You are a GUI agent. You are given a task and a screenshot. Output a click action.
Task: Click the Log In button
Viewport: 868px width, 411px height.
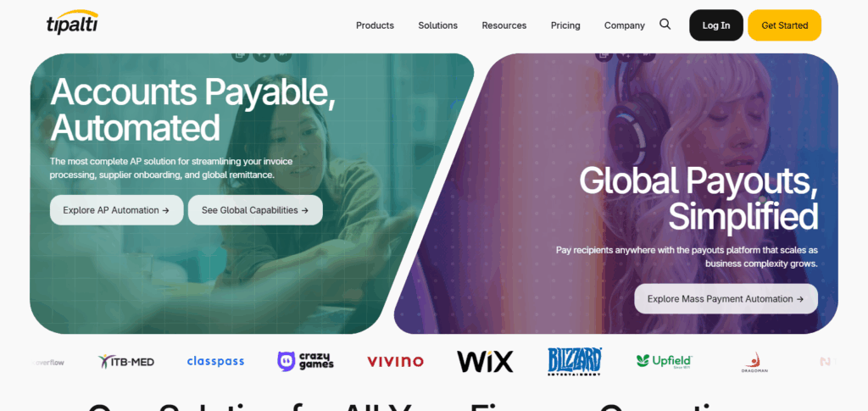[x=715, y=25]
